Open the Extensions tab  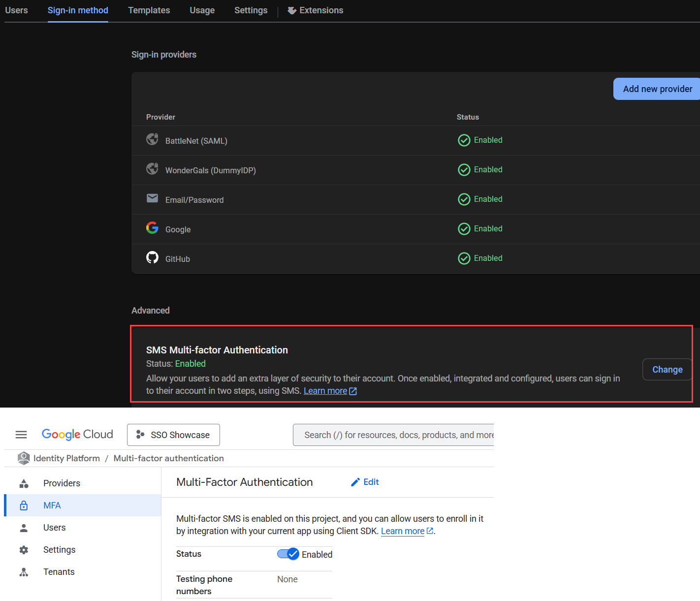pos(316,10)
